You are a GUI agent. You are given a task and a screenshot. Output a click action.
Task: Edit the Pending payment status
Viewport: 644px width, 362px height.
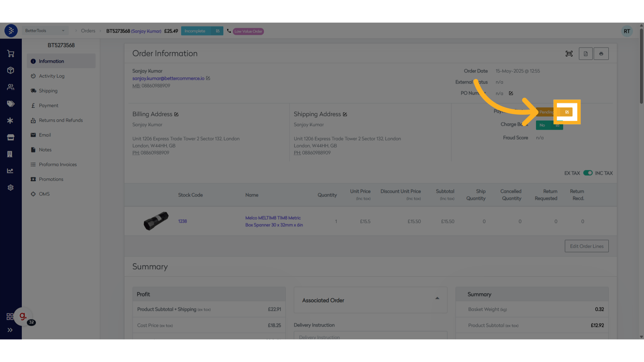(567, 112)
